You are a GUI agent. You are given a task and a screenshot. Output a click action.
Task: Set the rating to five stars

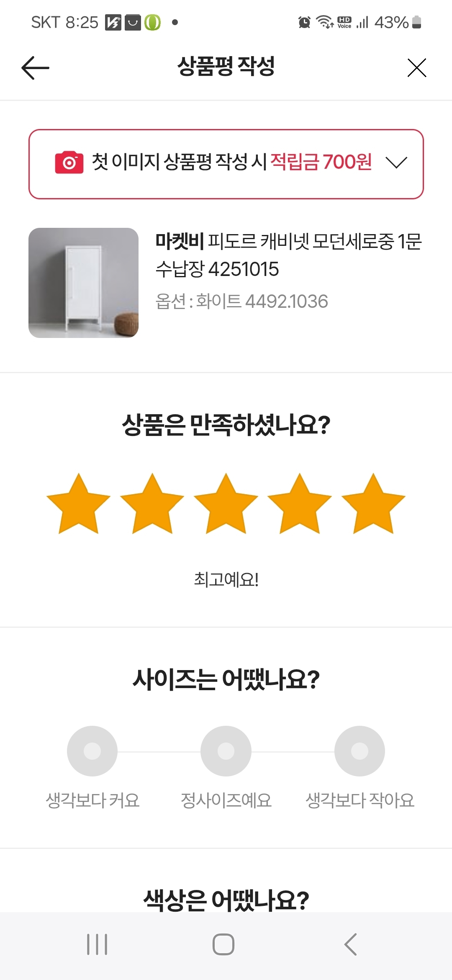373,504
